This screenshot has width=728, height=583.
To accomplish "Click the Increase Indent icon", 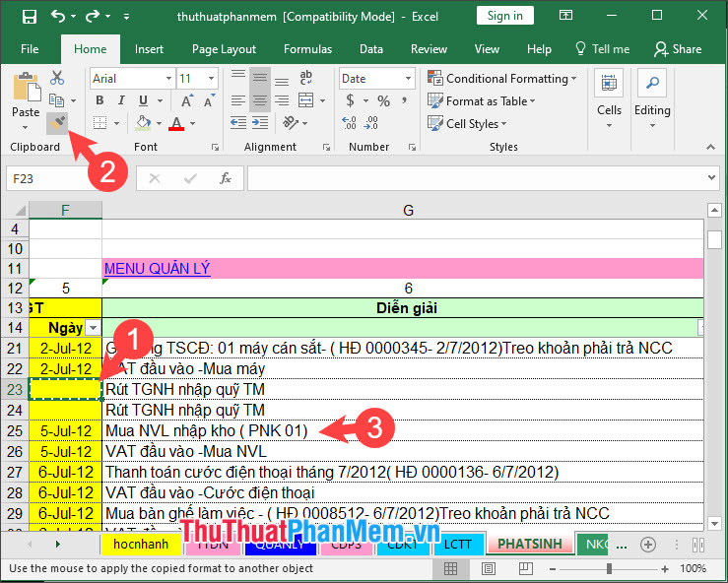I will pos(260,123).
